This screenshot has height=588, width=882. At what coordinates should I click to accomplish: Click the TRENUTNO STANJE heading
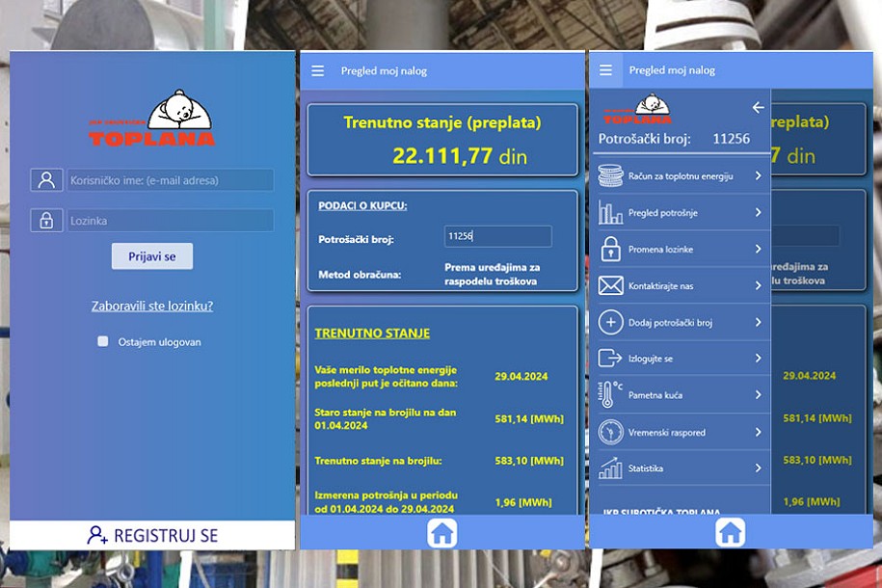tap(372, 334)
